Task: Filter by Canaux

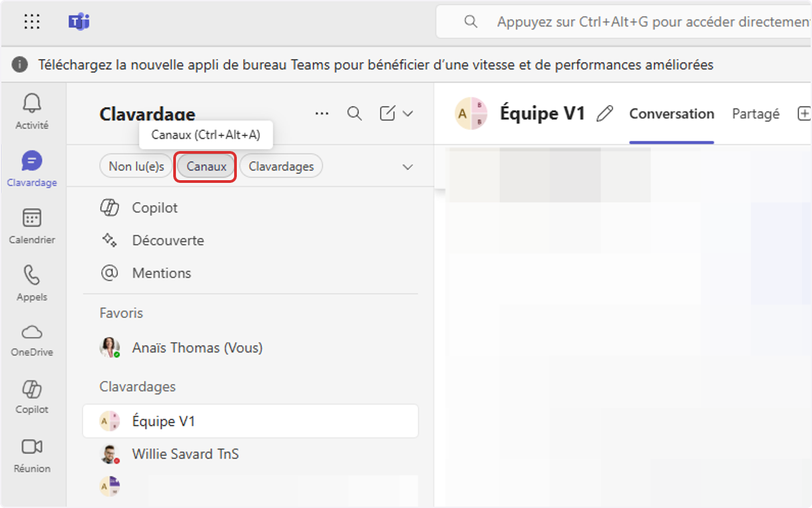Action: [206, 166]
